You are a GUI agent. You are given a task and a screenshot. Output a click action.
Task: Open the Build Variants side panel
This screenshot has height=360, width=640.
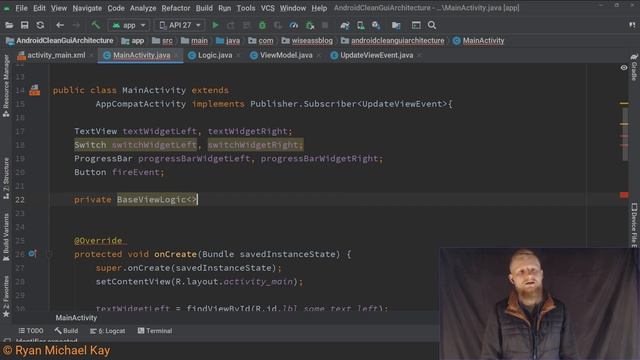pos(6,237)
